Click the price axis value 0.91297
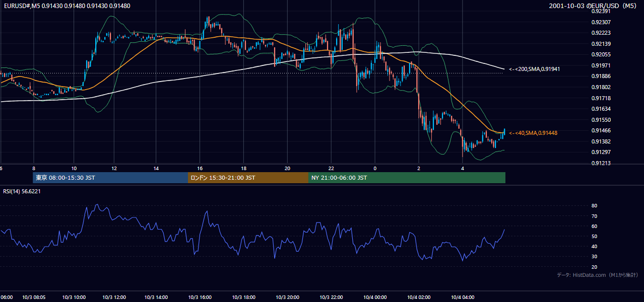Image resolution: width=644 pixels, height=302 pixels. (601, 152)
